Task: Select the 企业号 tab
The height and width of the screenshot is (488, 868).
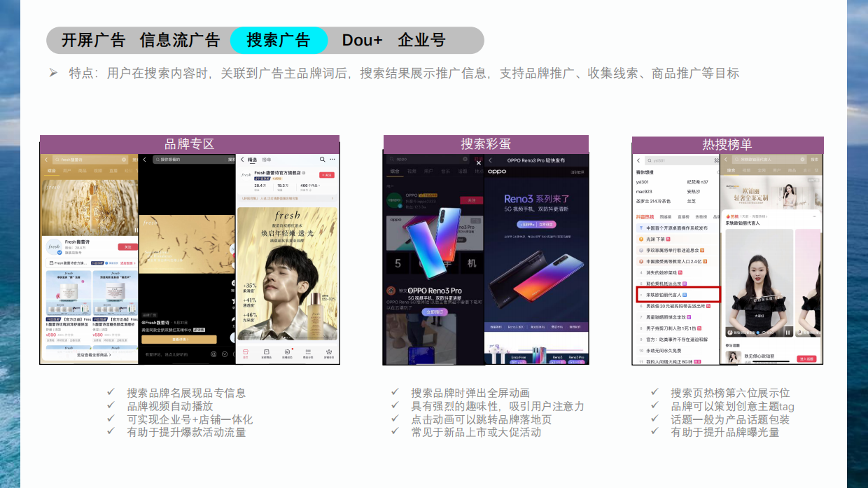Action: click(x=421, y=41)
